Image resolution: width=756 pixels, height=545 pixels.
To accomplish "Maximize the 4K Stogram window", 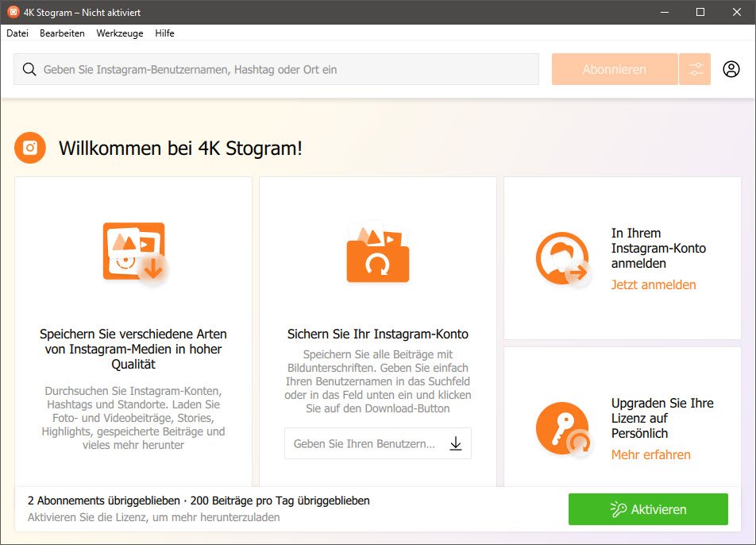I will [x=700, y=12].
